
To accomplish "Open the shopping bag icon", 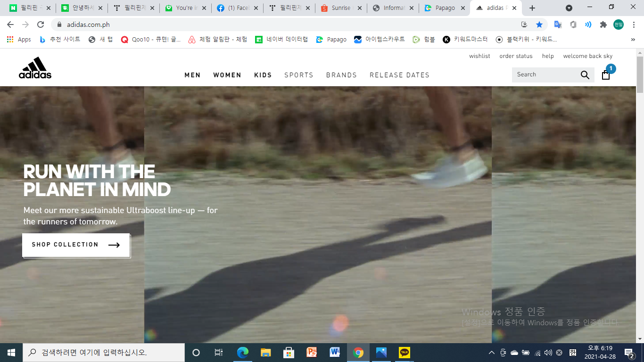I will click(606, 75).
